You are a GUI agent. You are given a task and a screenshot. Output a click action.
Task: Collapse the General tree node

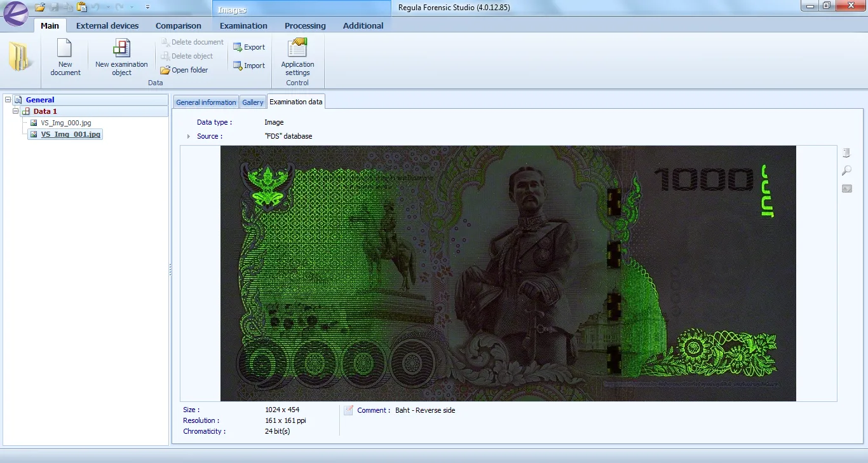pos(8,100)
